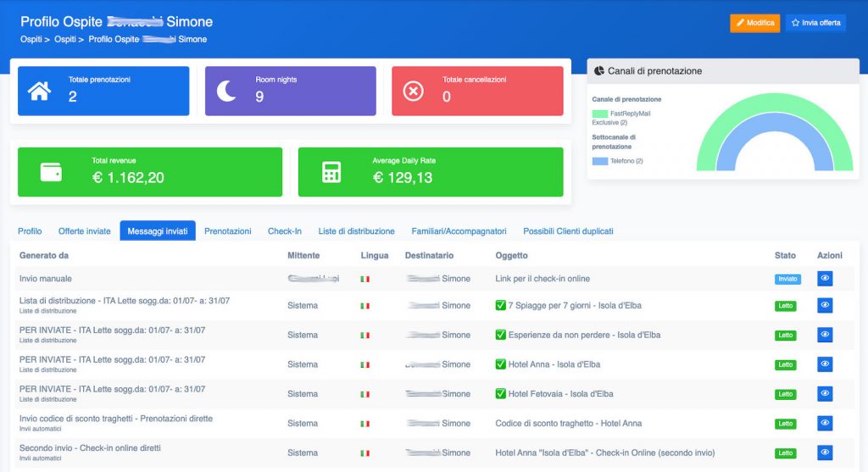Switch to the Profilo tab
Image resolution: width=868 pixels, height=472 pixels.
30,231
